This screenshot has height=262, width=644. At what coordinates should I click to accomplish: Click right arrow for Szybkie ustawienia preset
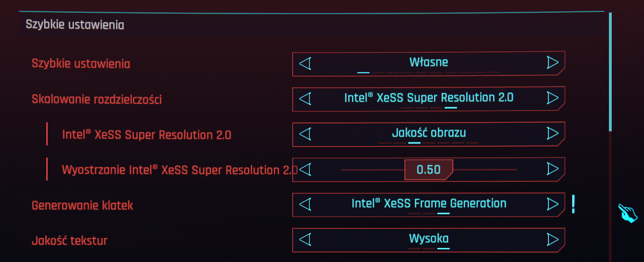[x=552, y=63]
